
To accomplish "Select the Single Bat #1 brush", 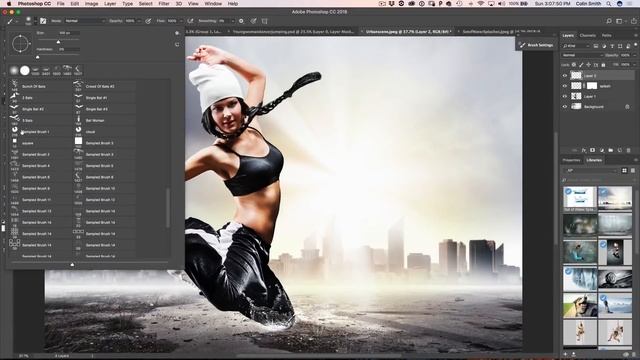I will click(x=104, y=98).
